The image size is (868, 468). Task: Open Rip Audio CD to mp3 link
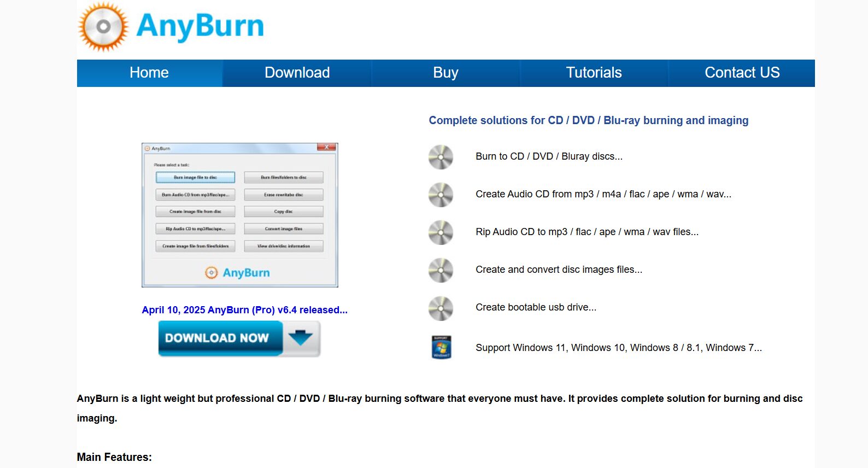(587, 232)
